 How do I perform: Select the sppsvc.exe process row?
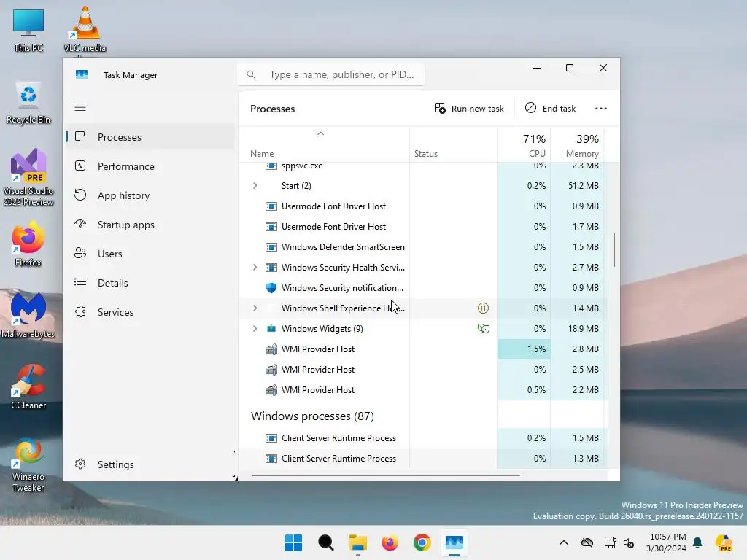point(422,167)
